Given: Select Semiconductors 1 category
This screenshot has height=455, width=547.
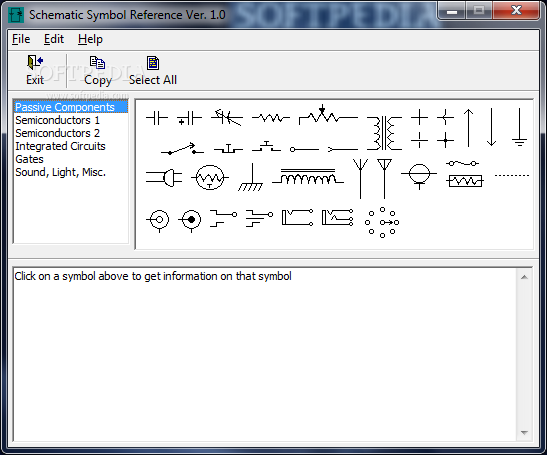Looking at the screenshot, I should tap(71, 120).
